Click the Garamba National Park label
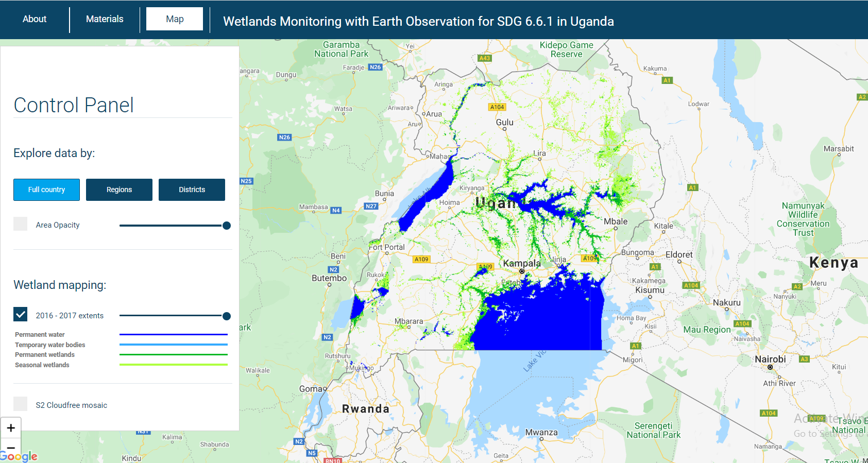 (342, 49)
